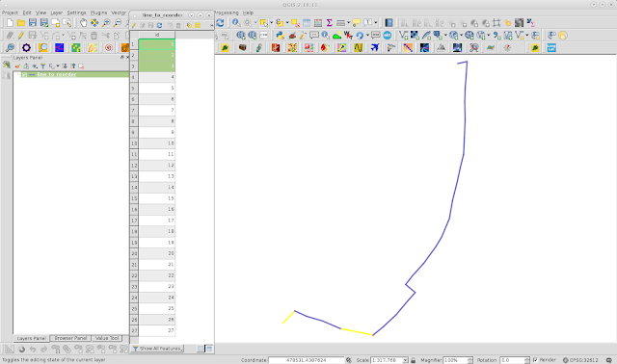Toggle editing pencil in attribute table window
Screen dimensions: 617x364
coord(134,25)
